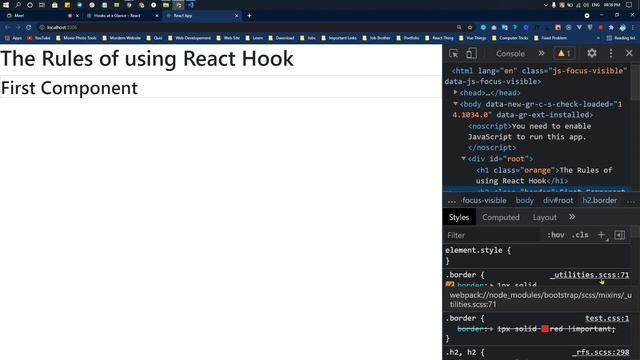
Task: Open the test.css:1 source link
Action: pyautogui.click(x=607, y=318)
